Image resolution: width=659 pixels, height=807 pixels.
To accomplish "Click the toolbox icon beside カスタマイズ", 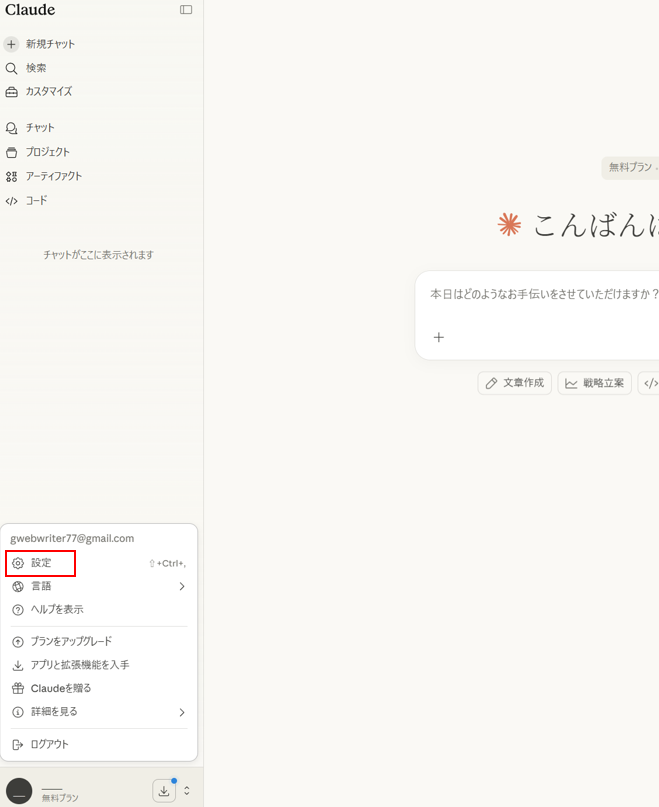I will (x=11, y=92).
